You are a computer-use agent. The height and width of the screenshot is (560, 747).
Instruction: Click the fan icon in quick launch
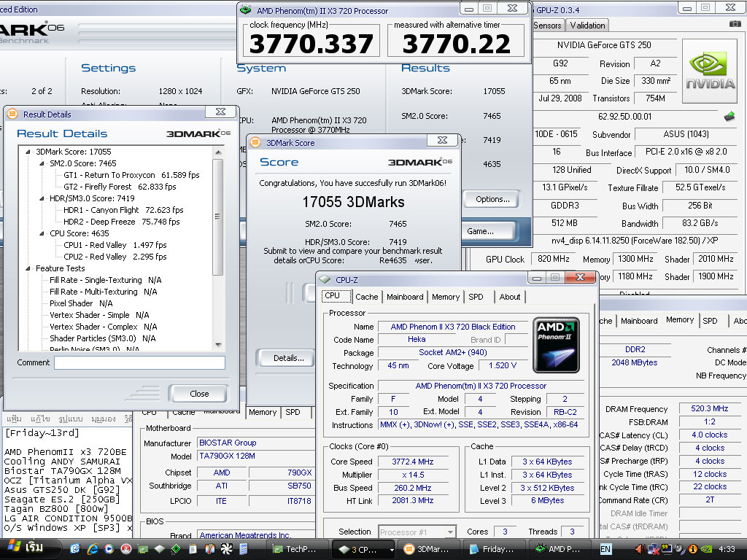coord(226,548)
